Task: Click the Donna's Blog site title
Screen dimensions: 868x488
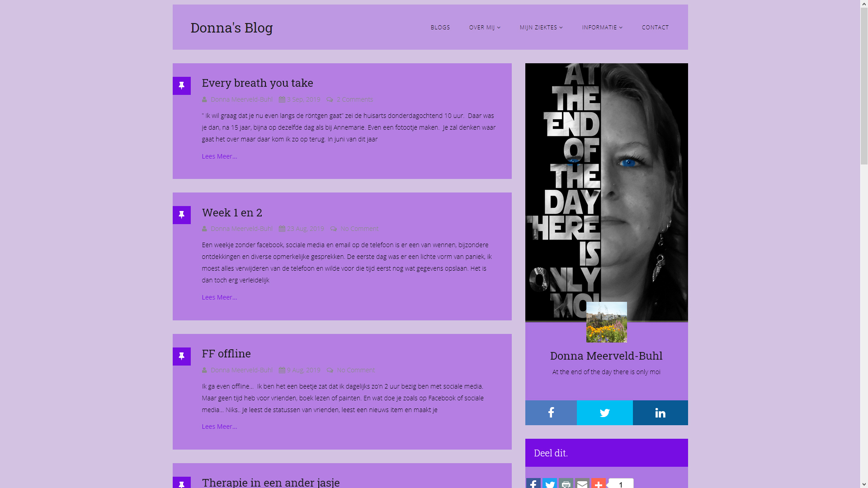Action: tap(231, 28)
